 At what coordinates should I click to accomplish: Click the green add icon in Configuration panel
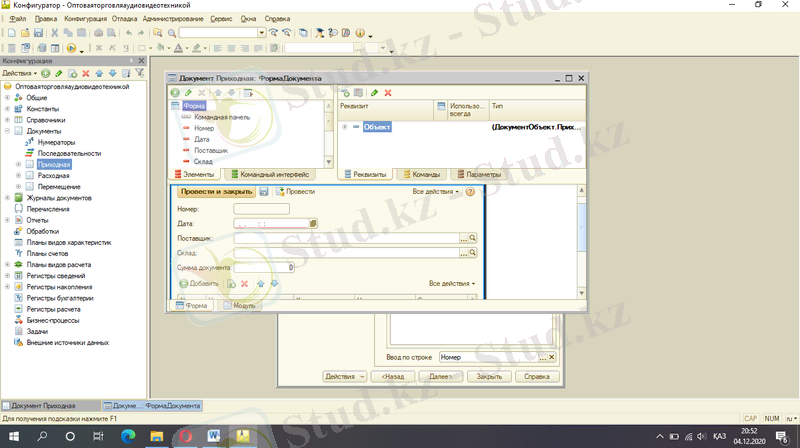[47, 73]
